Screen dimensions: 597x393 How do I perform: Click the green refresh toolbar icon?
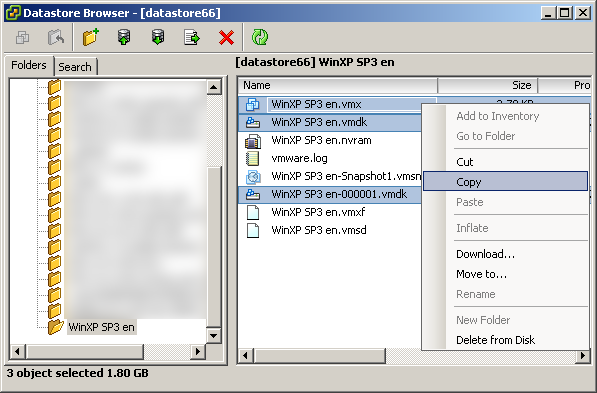260,37
